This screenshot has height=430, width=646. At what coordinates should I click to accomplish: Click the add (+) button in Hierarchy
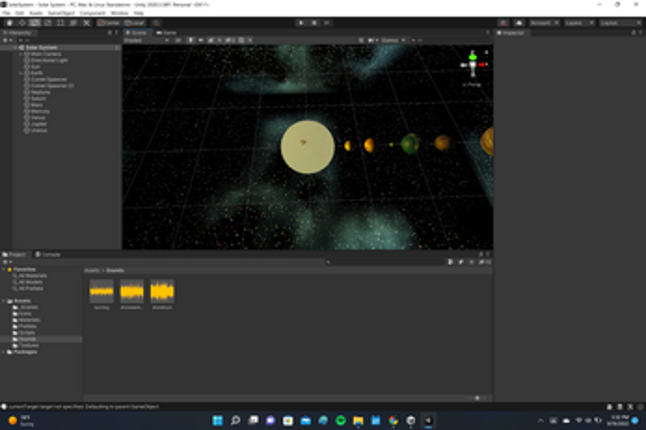pos(5,40)
